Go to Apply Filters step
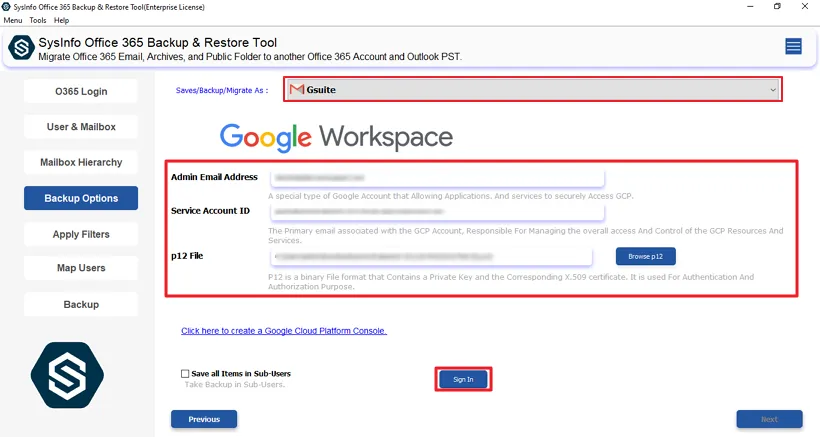The height and width of the screenshot is (437, 820). pyautogui.click(x=81, y=234)
